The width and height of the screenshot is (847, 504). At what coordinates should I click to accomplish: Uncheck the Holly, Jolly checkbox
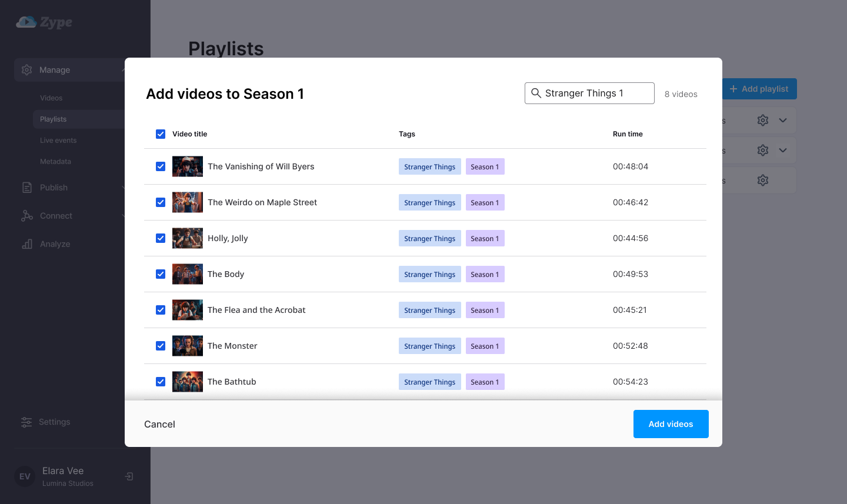[161, 238]
